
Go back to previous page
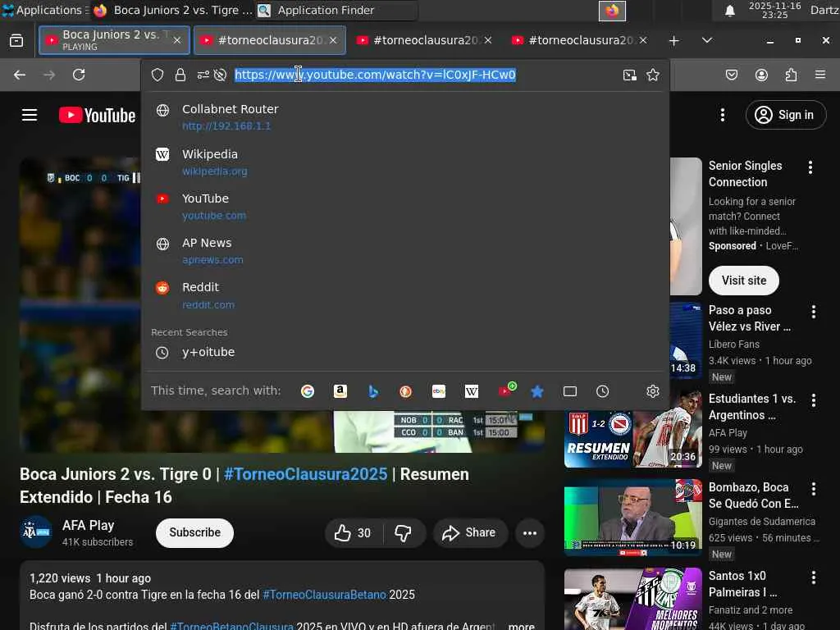(x=20, y=75)
